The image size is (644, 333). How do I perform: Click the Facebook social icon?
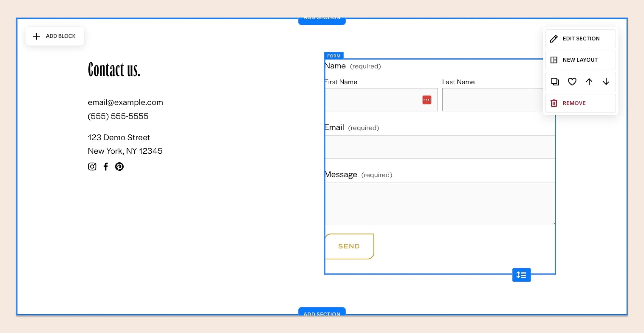click(x=106, y=166)
